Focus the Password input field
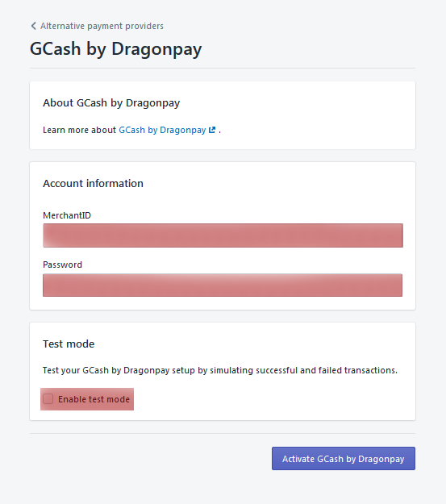 (223, 285)
